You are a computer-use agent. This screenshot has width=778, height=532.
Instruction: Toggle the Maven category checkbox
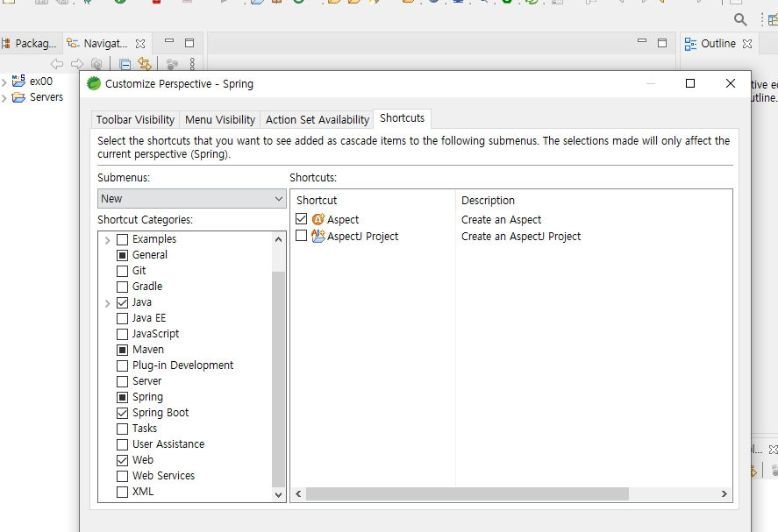click(x=122, y=350)
